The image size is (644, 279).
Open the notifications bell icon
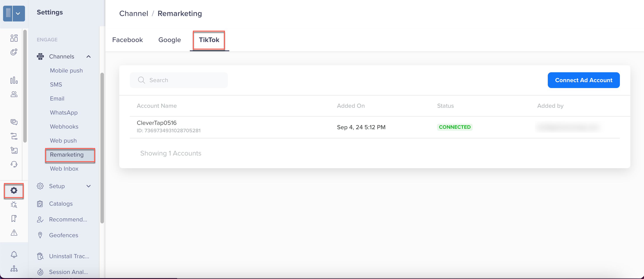pyautogui.click(x=14, y=254)
